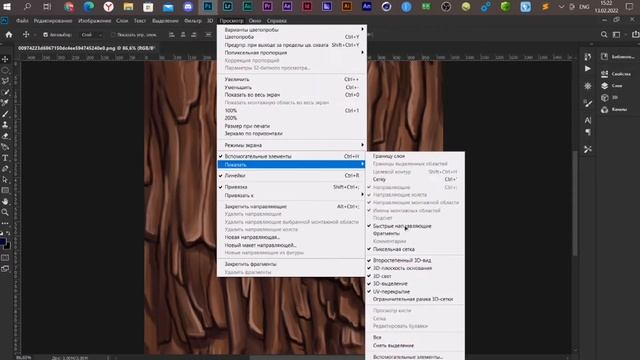Image resolution: width=640 pixels, height=360 pixels.
Task: Click the Home icon in options bar
Action: click(9, 35)
